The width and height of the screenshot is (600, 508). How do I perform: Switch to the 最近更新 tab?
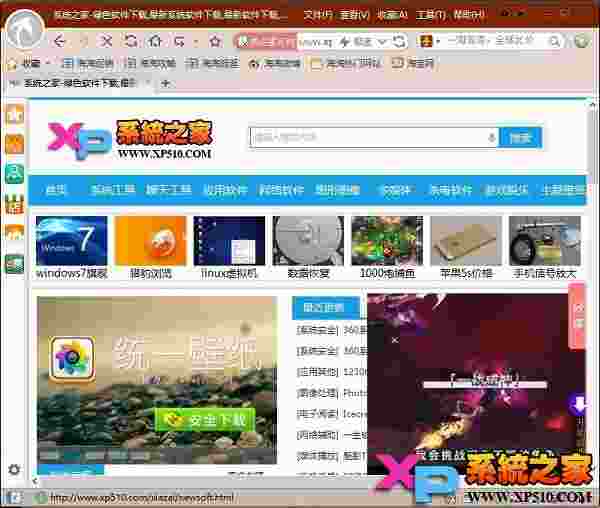(x=325, y=308)
